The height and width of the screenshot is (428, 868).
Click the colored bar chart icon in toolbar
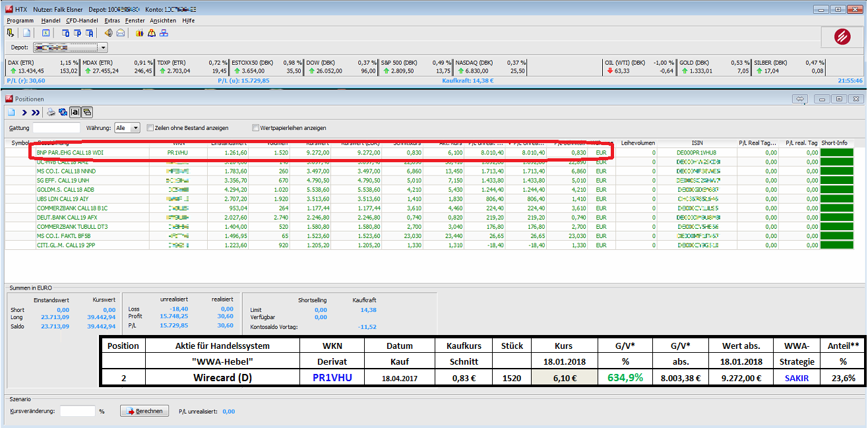140,32
